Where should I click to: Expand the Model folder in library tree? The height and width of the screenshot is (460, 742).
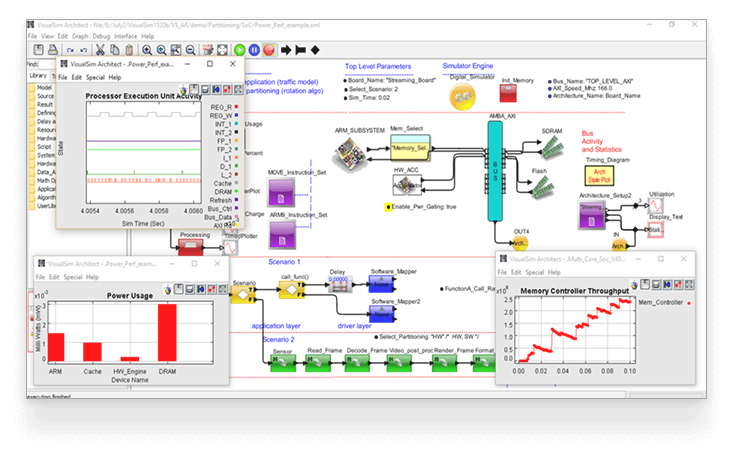pyautogui.click(x=44, y=87)
